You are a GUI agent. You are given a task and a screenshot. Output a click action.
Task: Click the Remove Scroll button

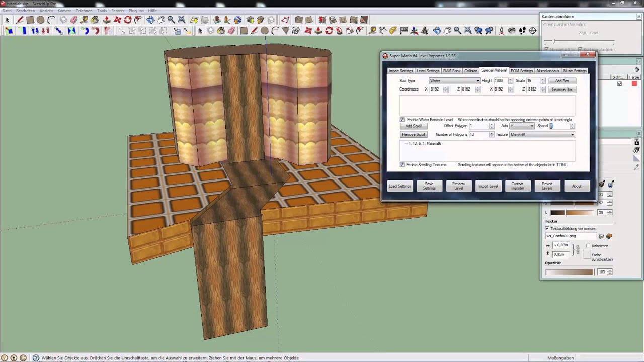(414, 134)
